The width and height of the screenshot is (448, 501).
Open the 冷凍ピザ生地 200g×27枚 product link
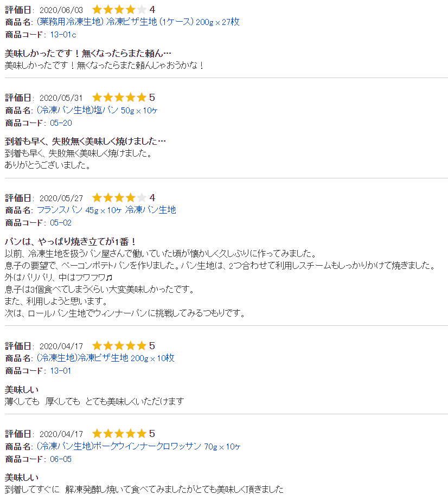(138, 22)
